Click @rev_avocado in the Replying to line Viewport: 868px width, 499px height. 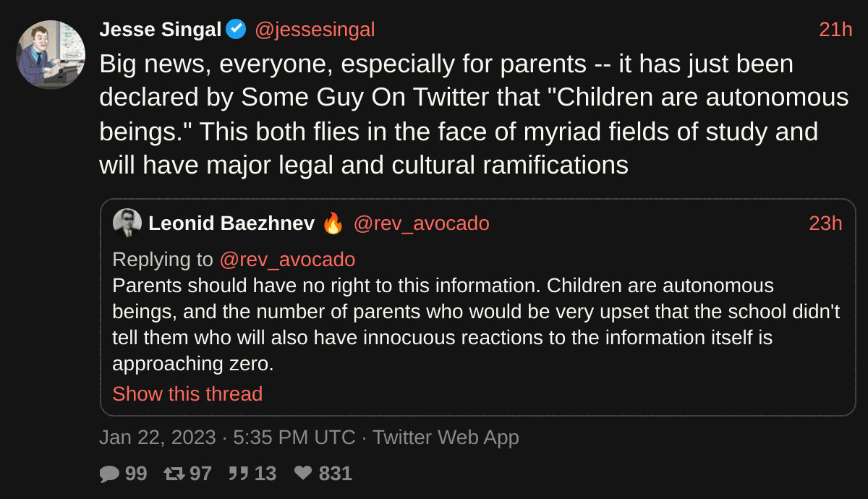pyautogui.click(x=287, y=260)
